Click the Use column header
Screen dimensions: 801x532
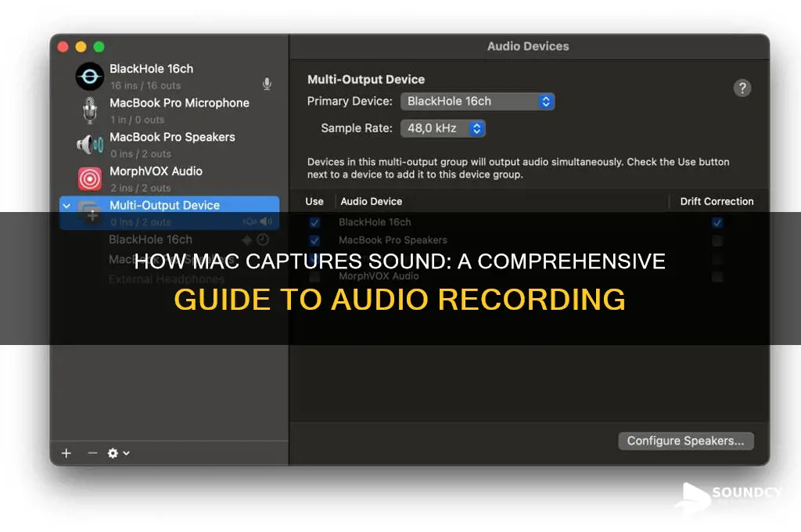[x=314, y=201]
